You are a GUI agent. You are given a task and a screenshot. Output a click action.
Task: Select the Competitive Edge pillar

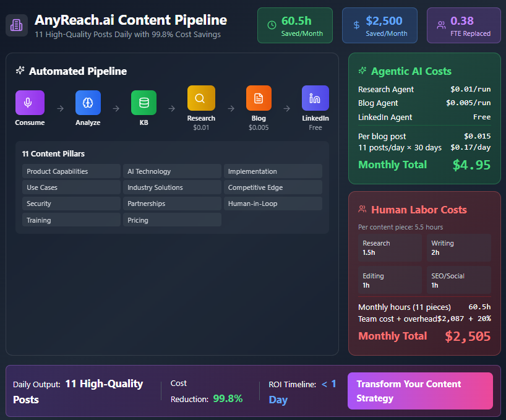pos(273,187)
